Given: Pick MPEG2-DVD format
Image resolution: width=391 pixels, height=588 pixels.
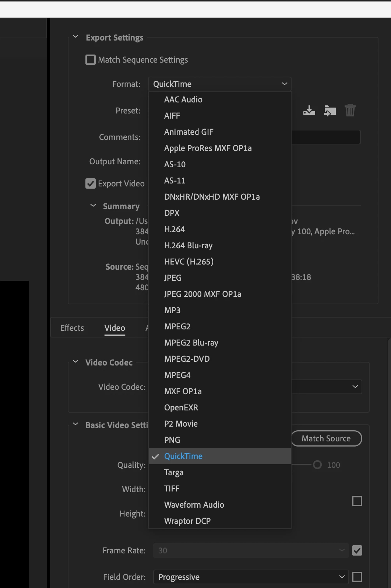Looking at the screenshot, I should pyautogui.click(x=220, y=359).
